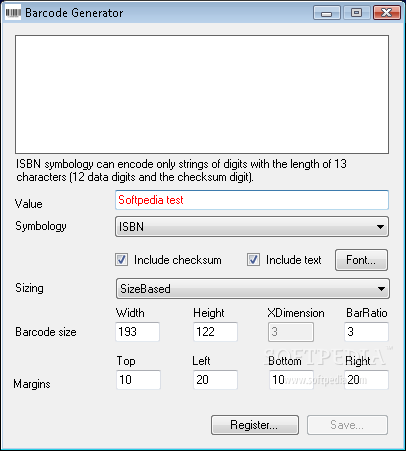Image resolution: width=406 pixels, height=451 pixels.
Task: Click the ISBN symbology error message text
Action: tap(182, 170)
